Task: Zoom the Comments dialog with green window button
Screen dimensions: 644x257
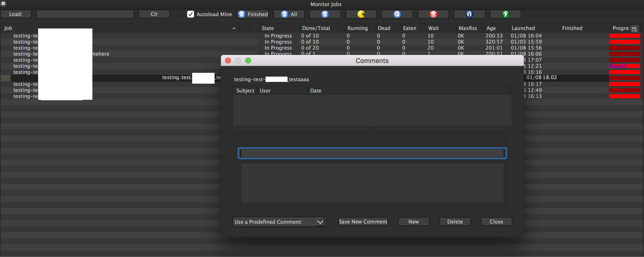Action: 248,60
